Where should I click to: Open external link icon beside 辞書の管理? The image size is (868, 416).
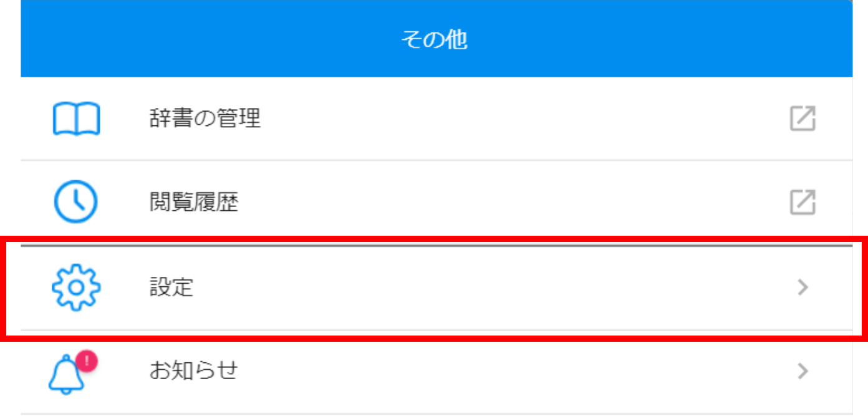click(803, 119)
